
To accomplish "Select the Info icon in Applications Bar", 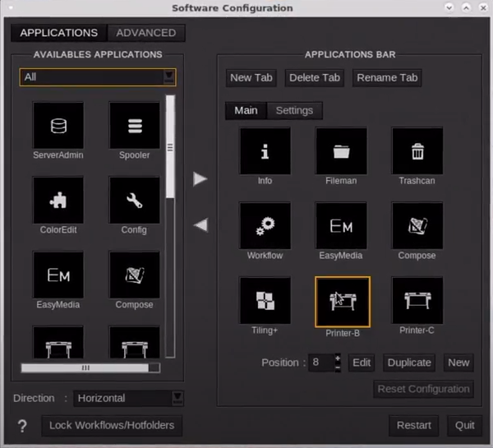I will [265, 151].
